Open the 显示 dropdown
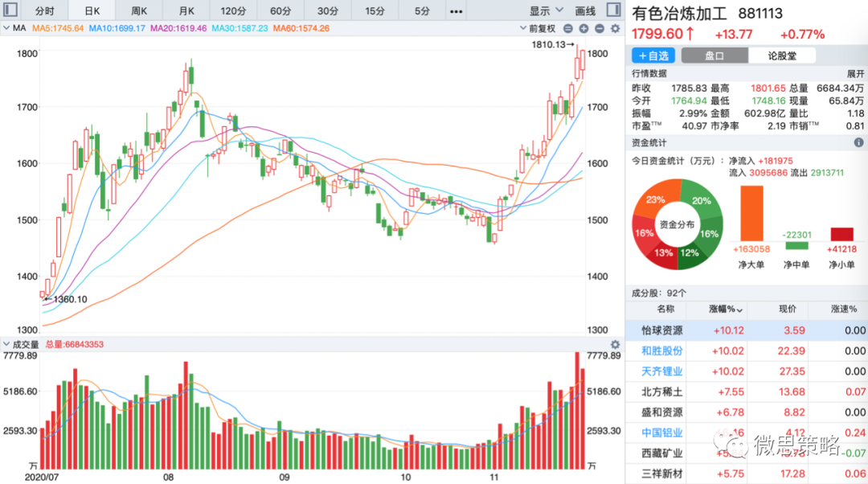Image resolution: width=868 pixels, height=484 pixels. (545, 11)
